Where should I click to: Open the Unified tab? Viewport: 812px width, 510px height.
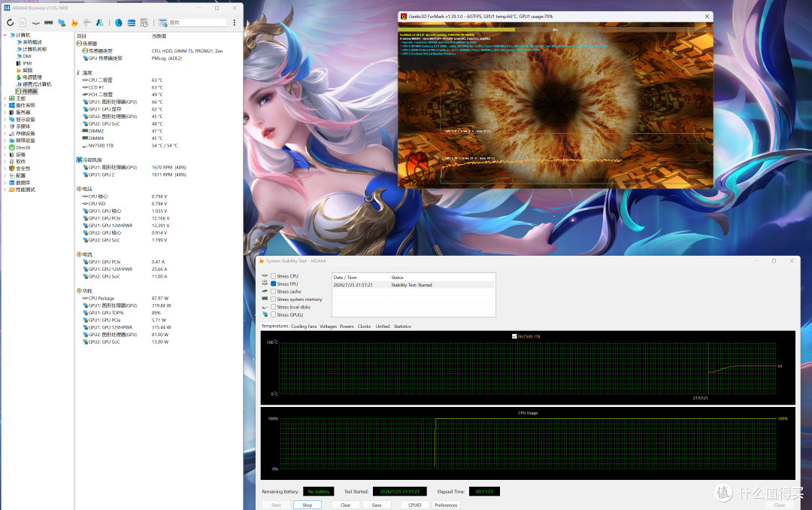[382, 326]
